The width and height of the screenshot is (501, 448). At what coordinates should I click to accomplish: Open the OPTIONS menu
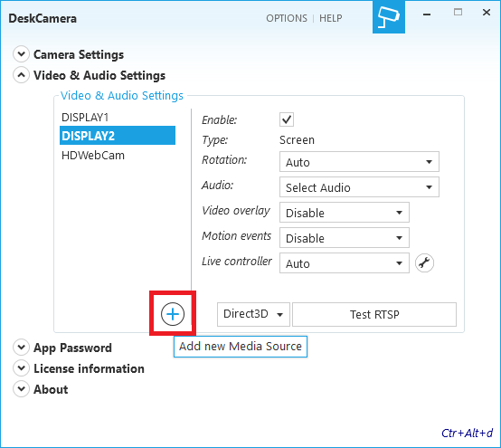(287, 18)
